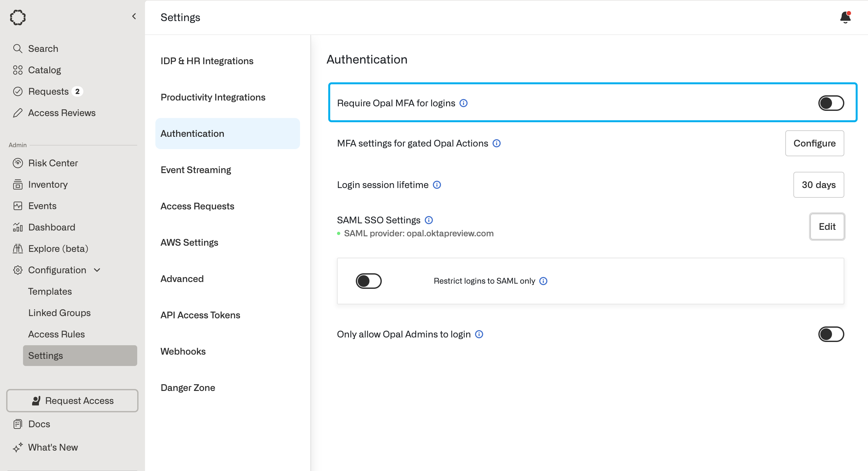Click the Request Access button
Screen dimensions: 868x471
tap(72, 400)
